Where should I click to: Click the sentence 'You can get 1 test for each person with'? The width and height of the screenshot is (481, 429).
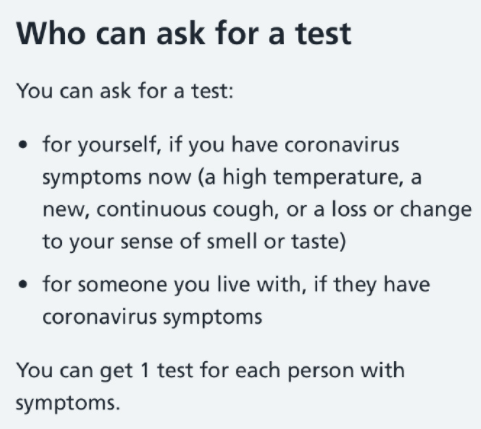[x=210, y=370]
